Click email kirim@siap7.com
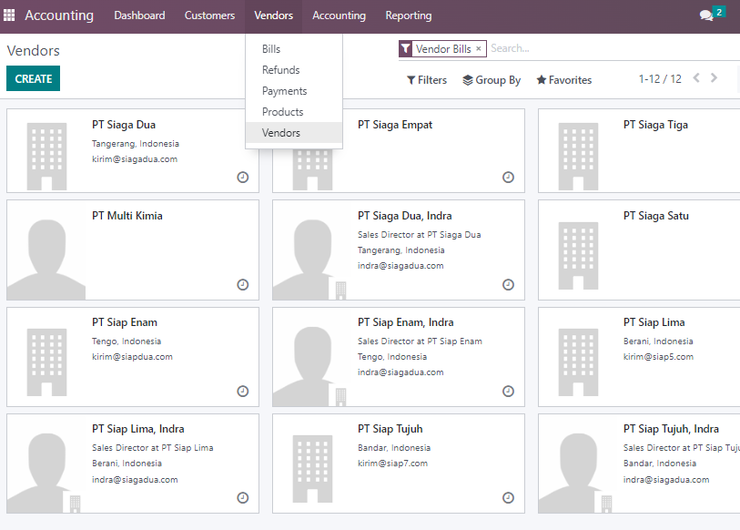Screen dimensions: 740x530 tap(393, 463)
